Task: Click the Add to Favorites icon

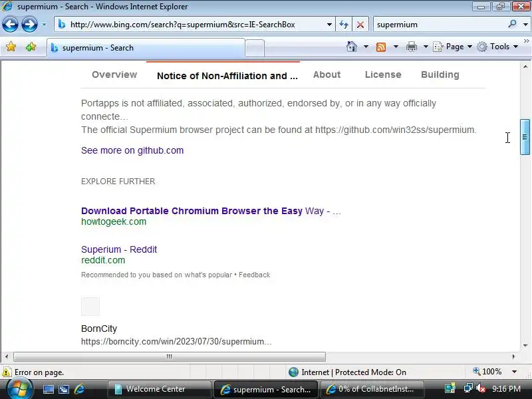Action: 31,47
